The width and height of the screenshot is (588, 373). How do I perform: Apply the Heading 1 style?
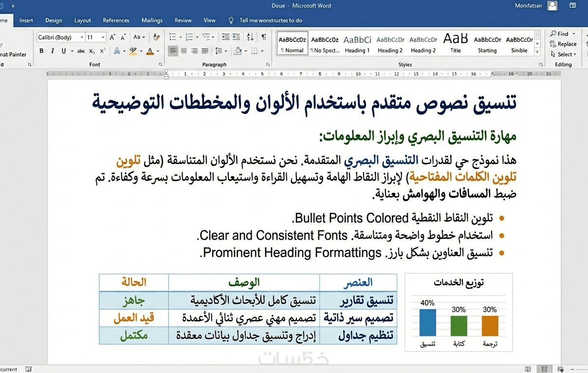[357, 44]
